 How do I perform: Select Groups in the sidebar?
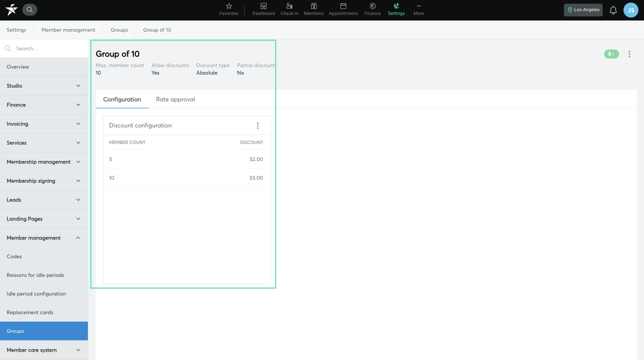pyautogui.click(x=44, y=331)
